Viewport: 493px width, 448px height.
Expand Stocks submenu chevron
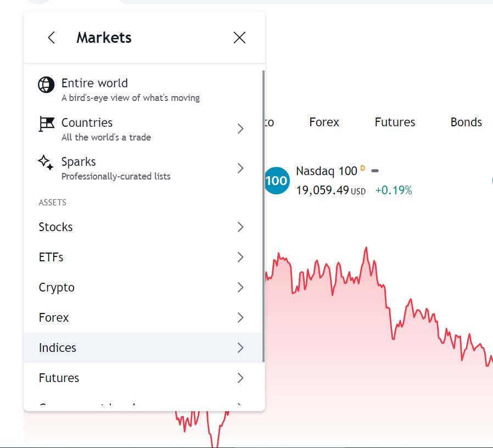click(x=240, y=227)
